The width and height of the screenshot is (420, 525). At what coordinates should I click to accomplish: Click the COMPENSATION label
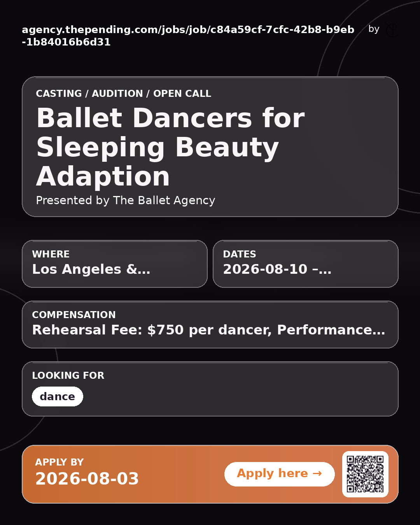click(x=74, y=315)
